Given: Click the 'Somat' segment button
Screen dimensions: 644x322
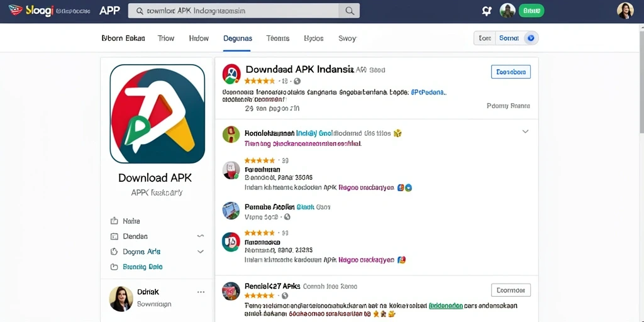Looking at the screenshot, I should pos(509,38).
